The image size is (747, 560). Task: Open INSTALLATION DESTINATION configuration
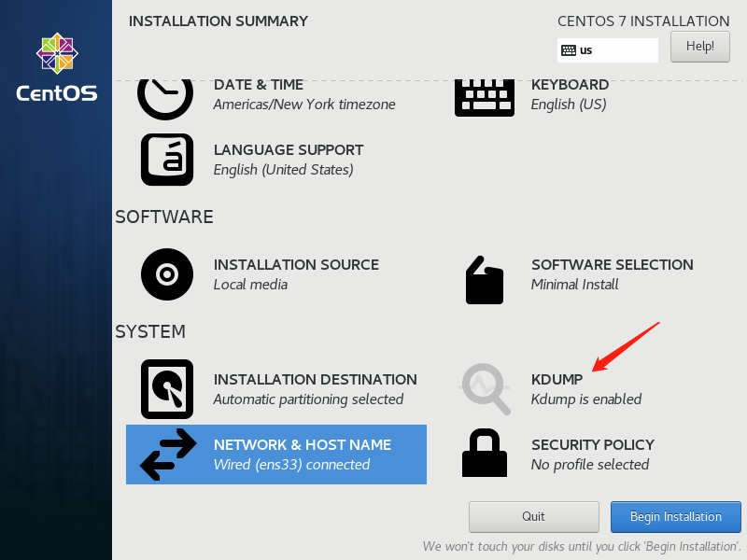point(315,380)
